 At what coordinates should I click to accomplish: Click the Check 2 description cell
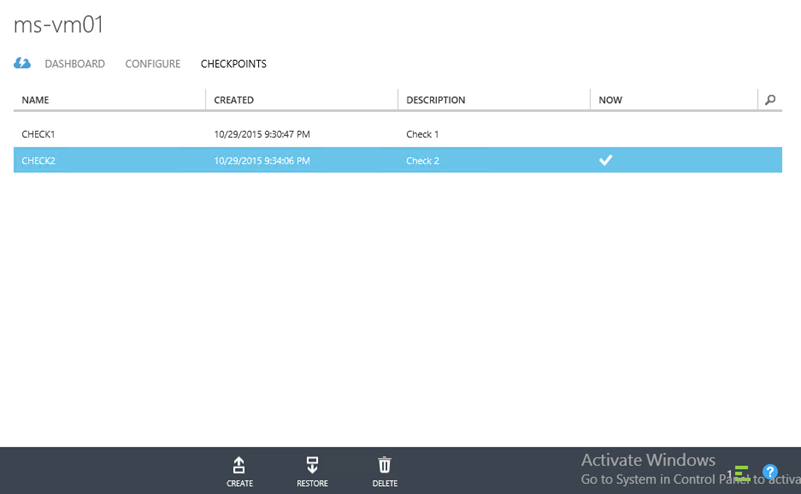(x=422, y=160)
